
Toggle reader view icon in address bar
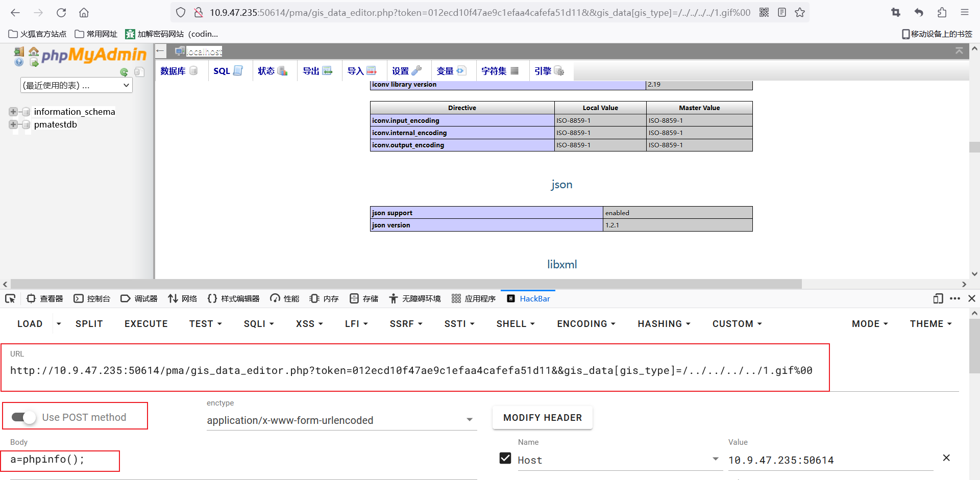coord(782,12)
